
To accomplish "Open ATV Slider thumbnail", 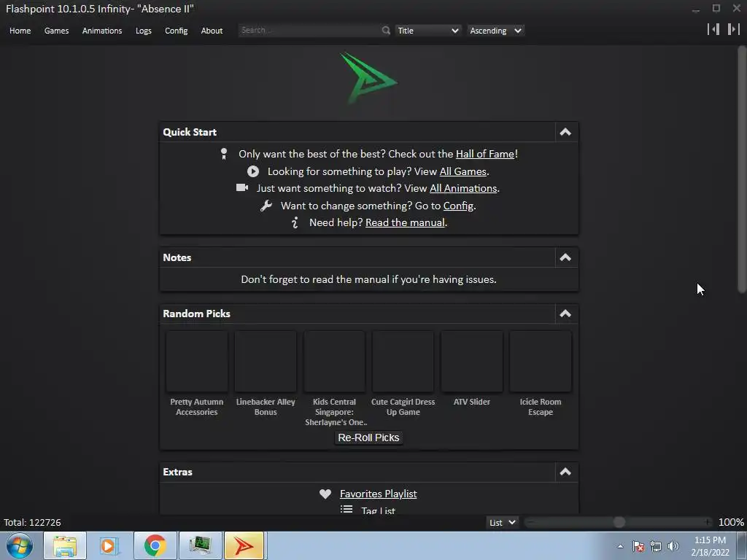I will tap(472, 361).
